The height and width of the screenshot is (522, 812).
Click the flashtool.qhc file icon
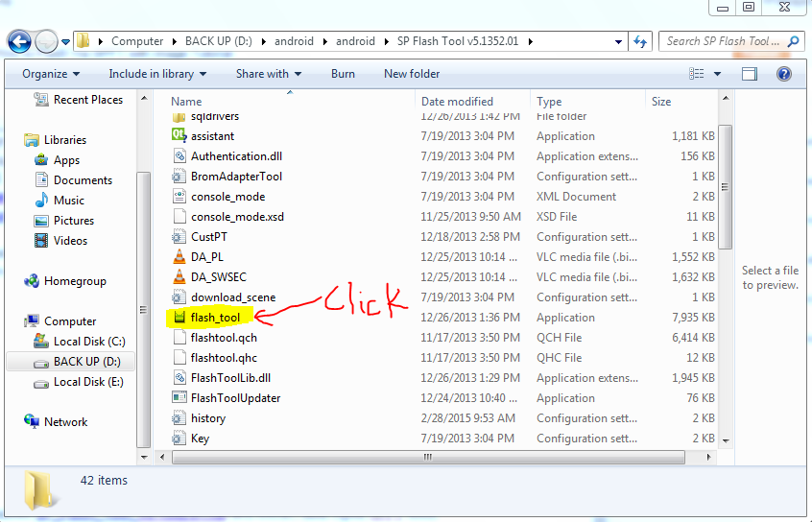coord(179,358)
